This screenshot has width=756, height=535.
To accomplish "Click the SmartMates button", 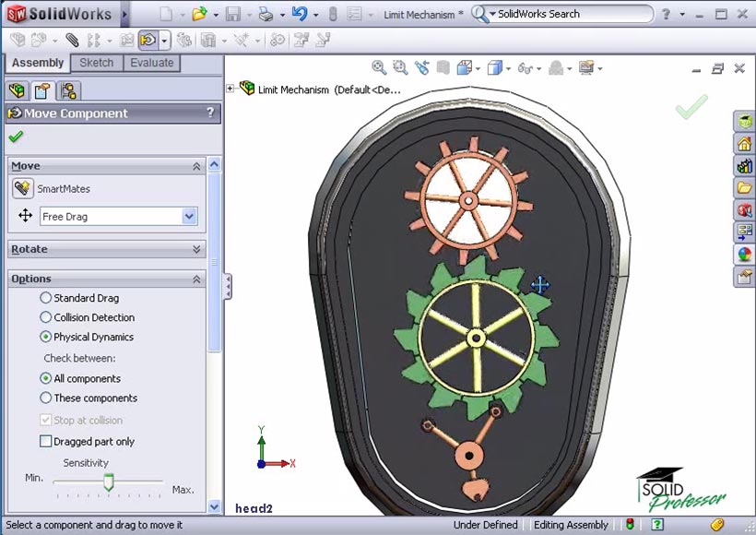I will pyautogui.click(x=23, y=188).
